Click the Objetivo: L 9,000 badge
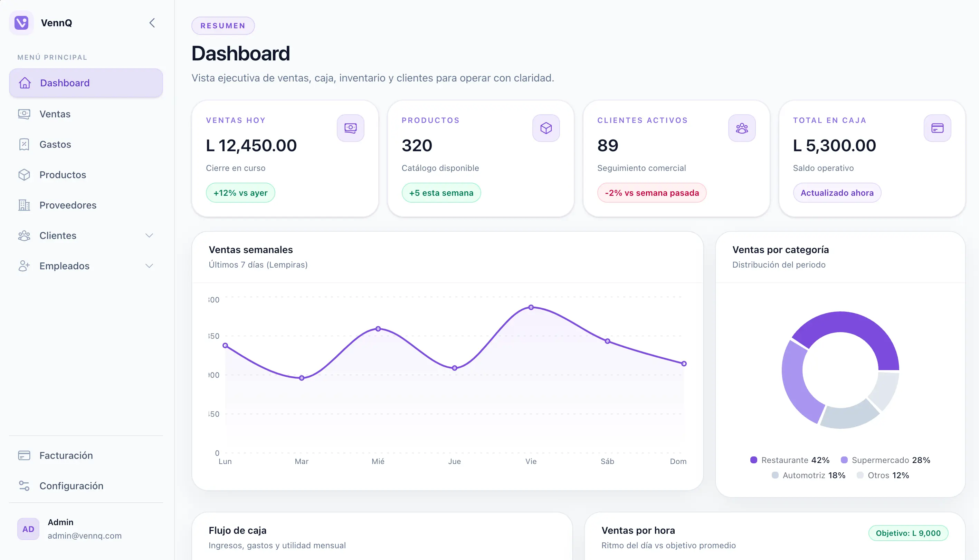979x560 pixels. (x=909, y=533)
